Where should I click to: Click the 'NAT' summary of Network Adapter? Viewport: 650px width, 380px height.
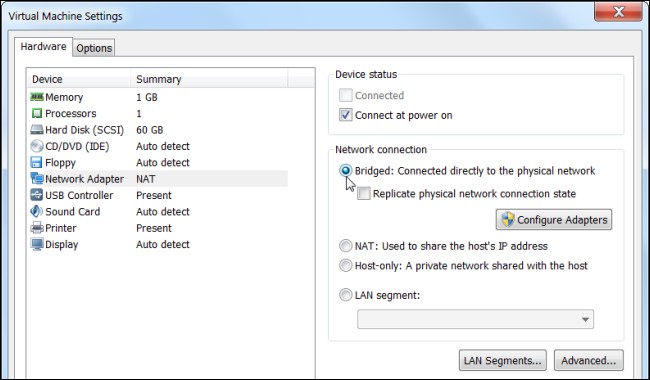tap(146, 179)
